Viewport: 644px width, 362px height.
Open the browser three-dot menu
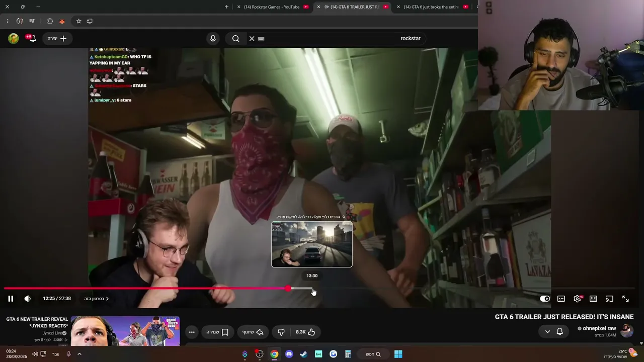pos(7,21)
